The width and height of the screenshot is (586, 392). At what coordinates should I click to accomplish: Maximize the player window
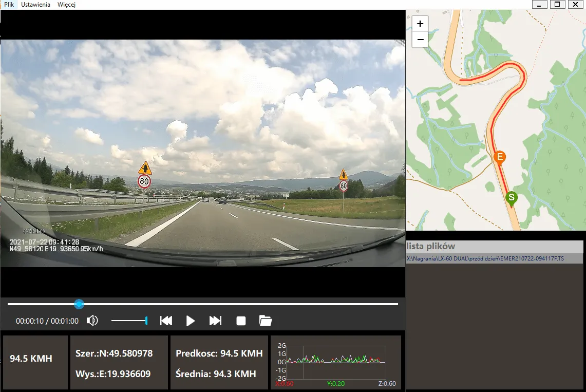point(556,5)
